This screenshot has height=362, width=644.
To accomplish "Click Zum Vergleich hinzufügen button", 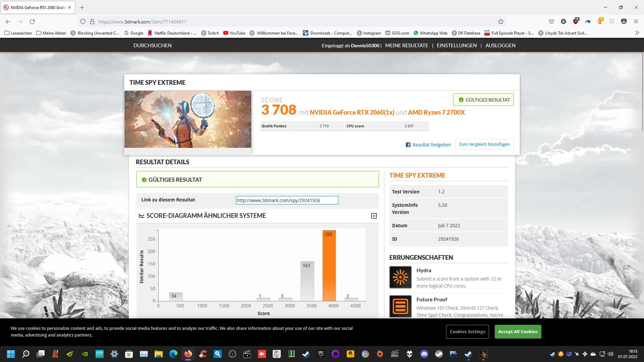I will (484, 144).
